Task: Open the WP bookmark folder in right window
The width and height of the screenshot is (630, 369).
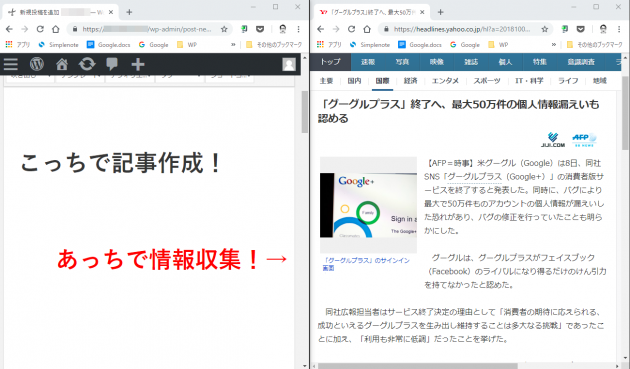Action: 498,45
